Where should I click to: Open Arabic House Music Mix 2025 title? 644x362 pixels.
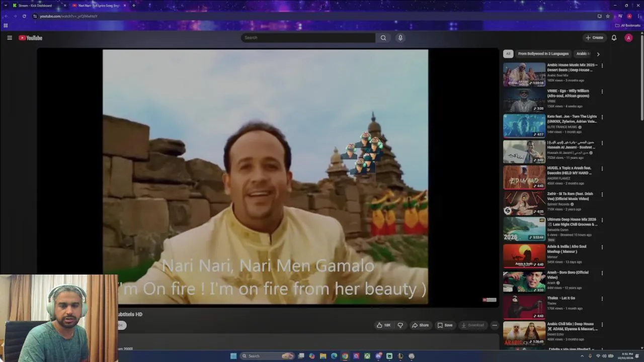pos(573,67)
